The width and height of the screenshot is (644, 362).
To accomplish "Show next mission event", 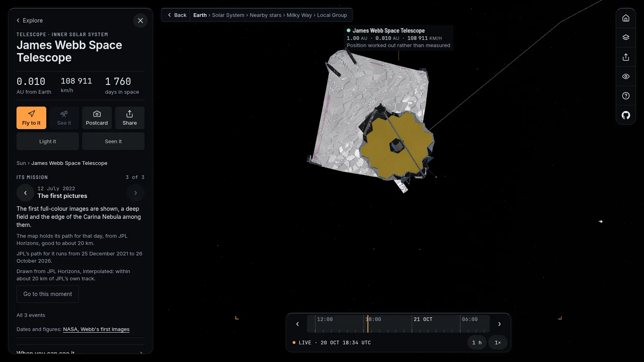I will pos(136,193).
